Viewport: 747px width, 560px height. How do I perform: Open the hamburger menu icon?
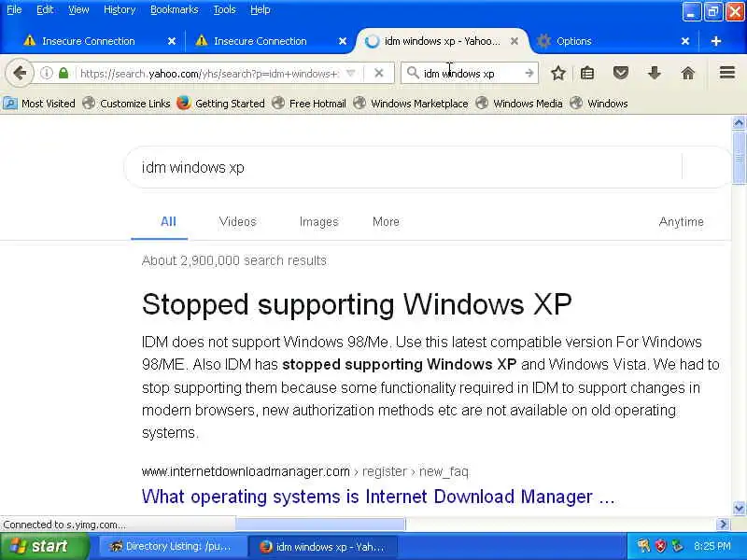[727, 73]
